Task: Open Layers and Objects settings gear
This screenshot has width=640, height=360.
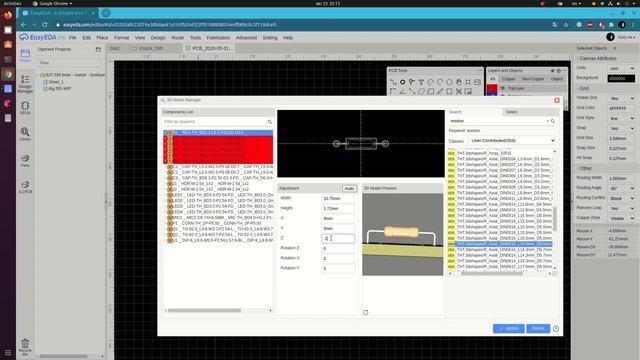Action: click(x=559, y=71)
